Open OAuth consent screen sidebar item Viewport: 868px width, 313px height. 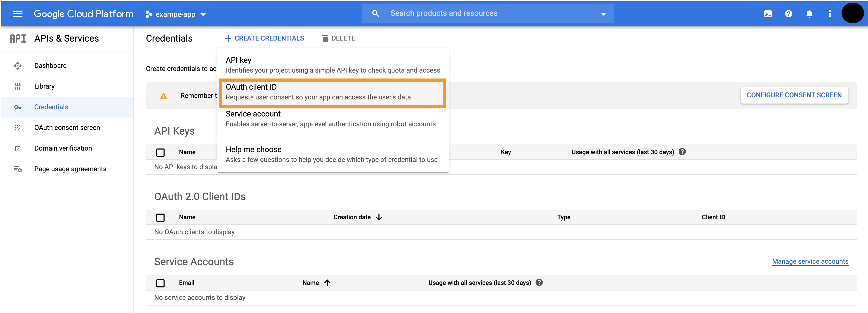[67, 128]
